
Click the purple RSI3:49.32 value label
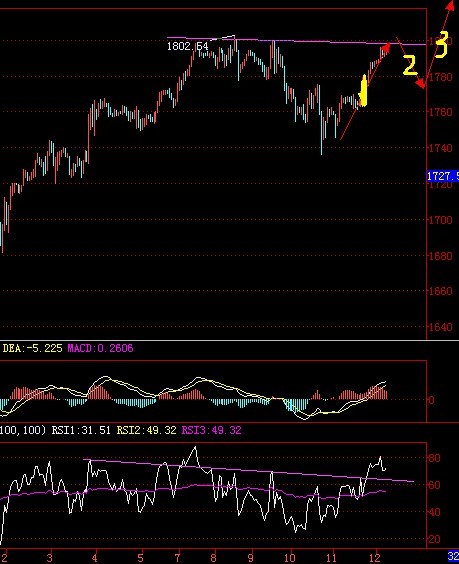pos(212,430)
